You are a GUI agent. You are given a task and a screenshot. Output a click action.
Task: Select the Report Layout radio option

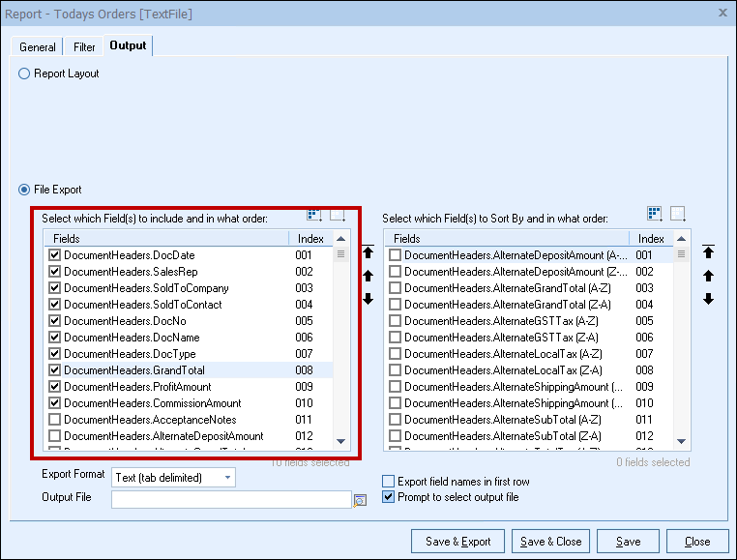click(24, 74)
